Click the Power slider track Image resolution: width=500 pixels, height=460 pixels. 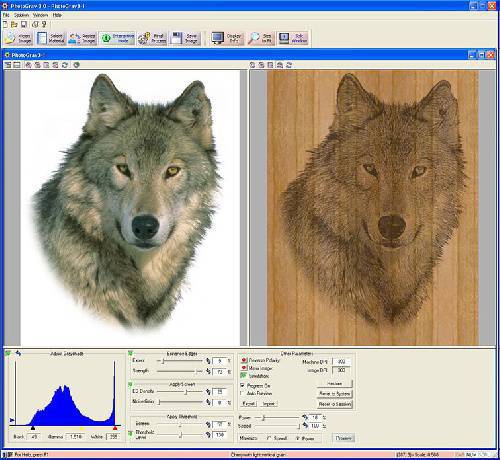pyautogui.click(x=277, y=417)
